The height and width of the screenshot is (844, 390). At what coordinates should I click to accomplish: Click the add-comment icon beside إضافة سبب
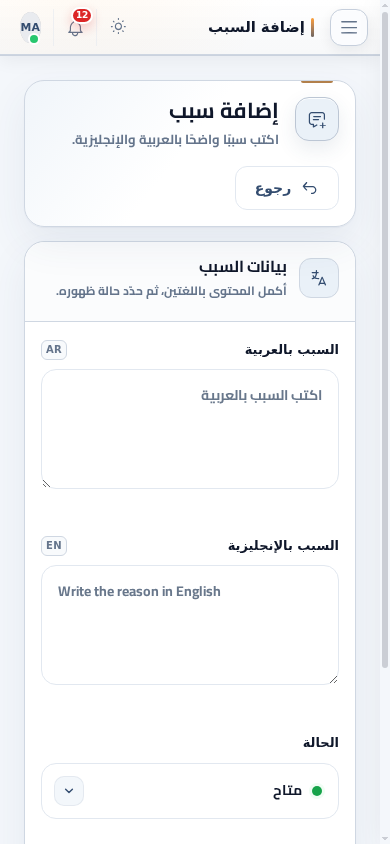click(x=317, y=119)
